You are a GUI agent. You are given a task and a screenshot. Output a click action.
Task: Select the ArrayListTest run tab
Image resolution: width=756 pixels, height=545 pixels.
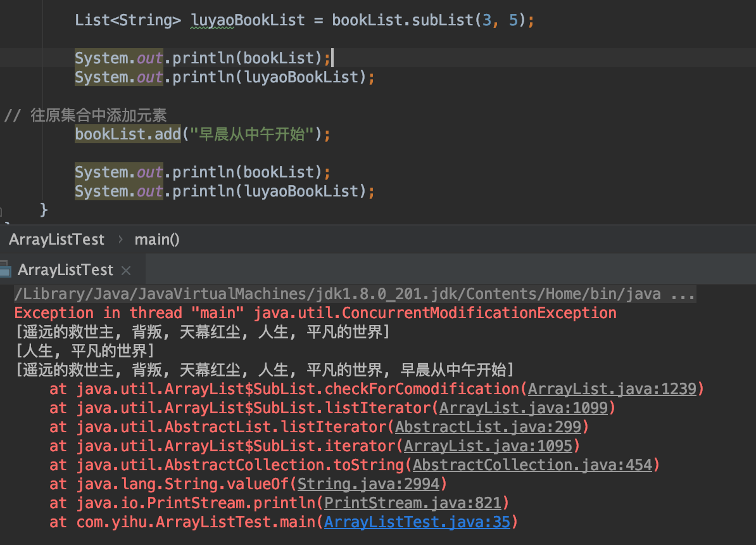coord(66,270)
